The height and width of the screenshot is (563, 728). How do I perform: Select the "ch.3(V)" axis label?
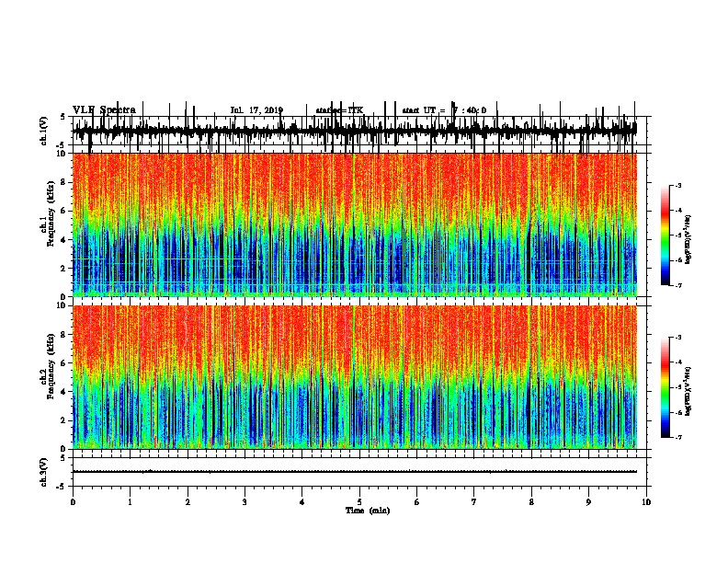coord(44,472)
